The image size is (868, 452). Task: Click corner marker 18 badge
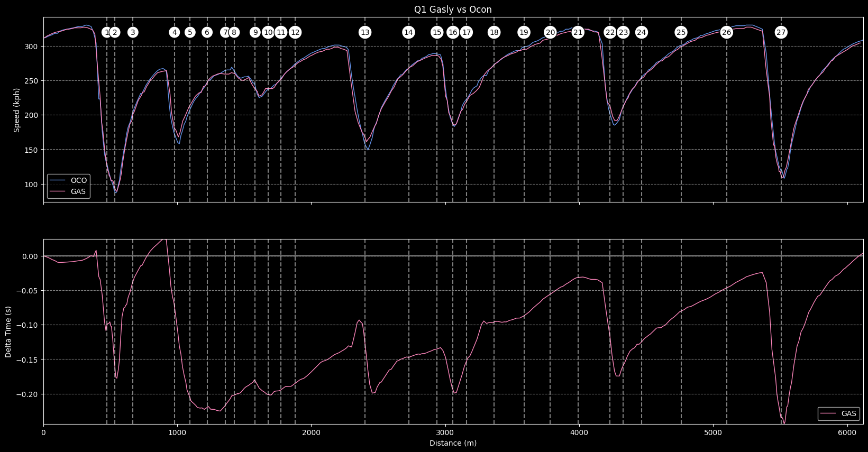click(x=494, y=32)
